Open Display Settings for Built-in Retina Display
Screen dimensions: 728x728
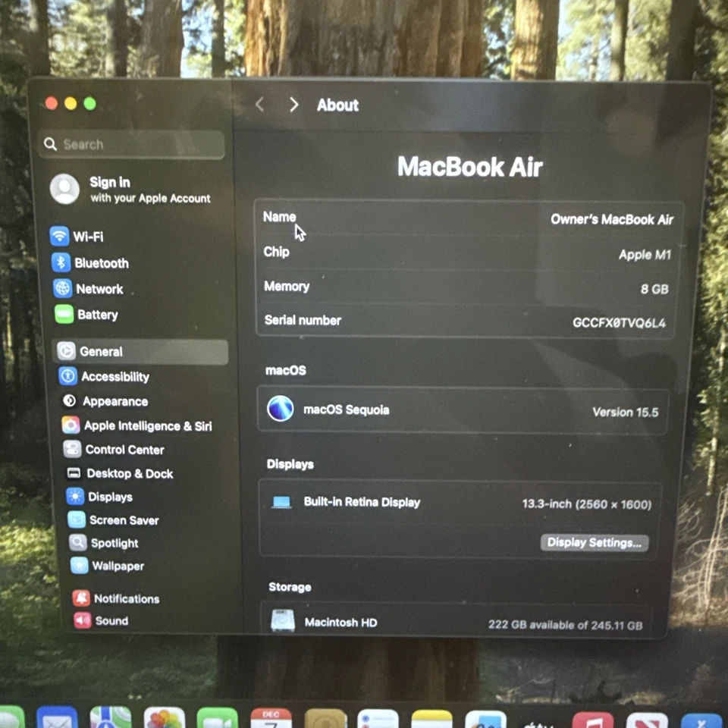point(594,542)
